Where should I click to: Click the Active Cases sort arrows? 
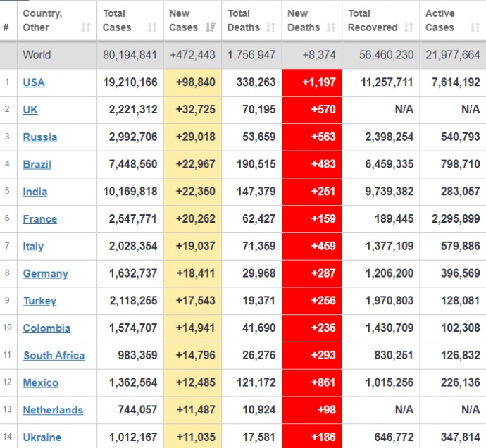pyautogui.click(x=475, y=27)
